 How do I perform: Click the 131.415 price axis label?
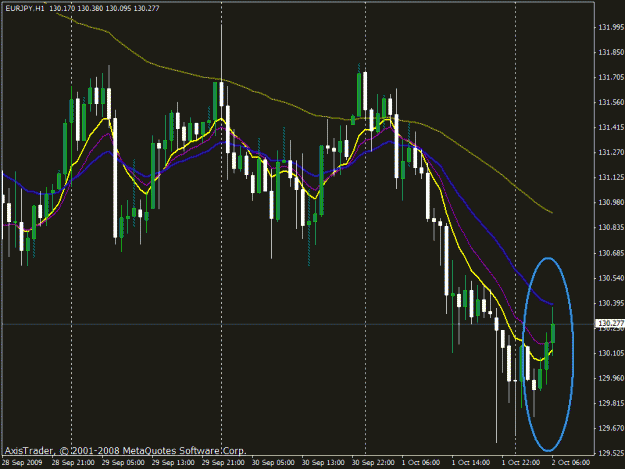point(611,128)
